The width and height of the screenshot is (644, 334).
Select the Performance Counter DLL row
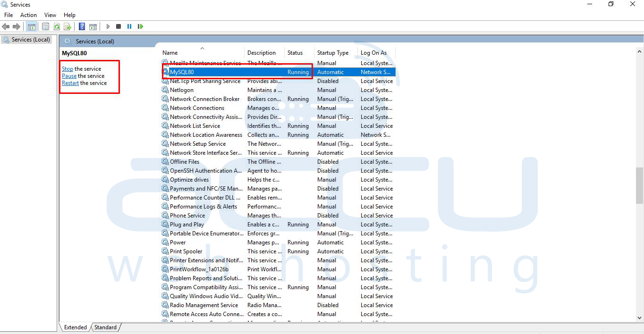coord(278,198)
